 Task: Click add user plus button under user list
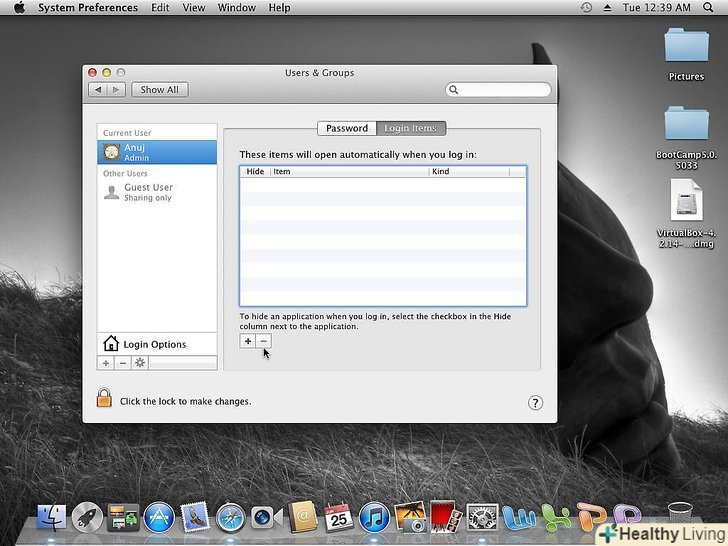106,363
